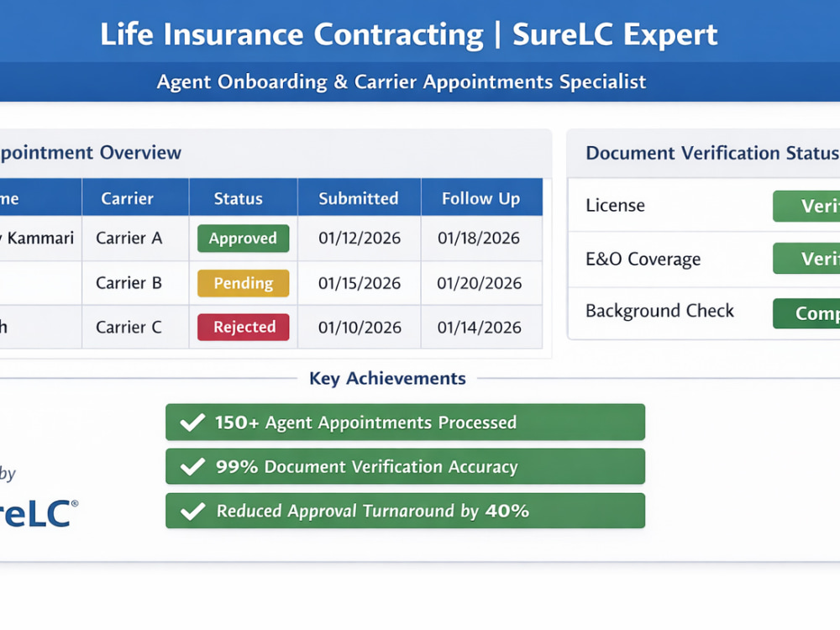Screen dimensions: 840x630
Task: Click the License verified badge
Action: click(x=806, y=206)
